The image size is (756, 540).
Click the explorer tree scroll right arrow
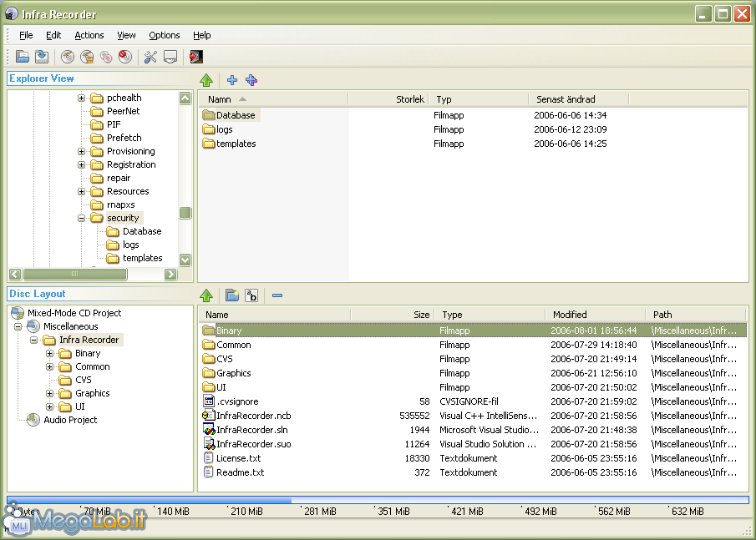(170, 274)
